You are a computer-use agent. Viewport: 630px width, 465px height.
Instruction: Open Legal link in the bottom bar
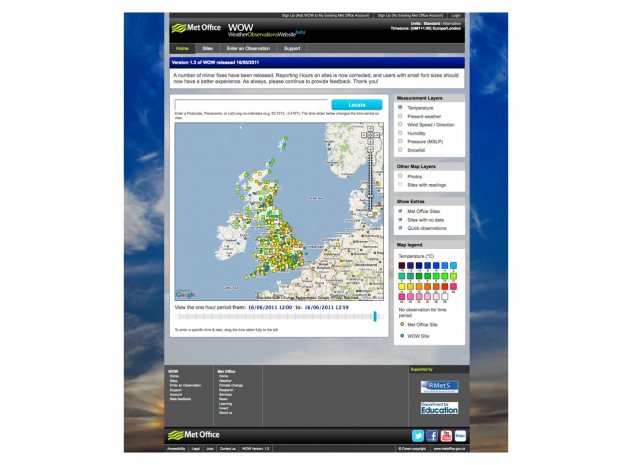196,449
